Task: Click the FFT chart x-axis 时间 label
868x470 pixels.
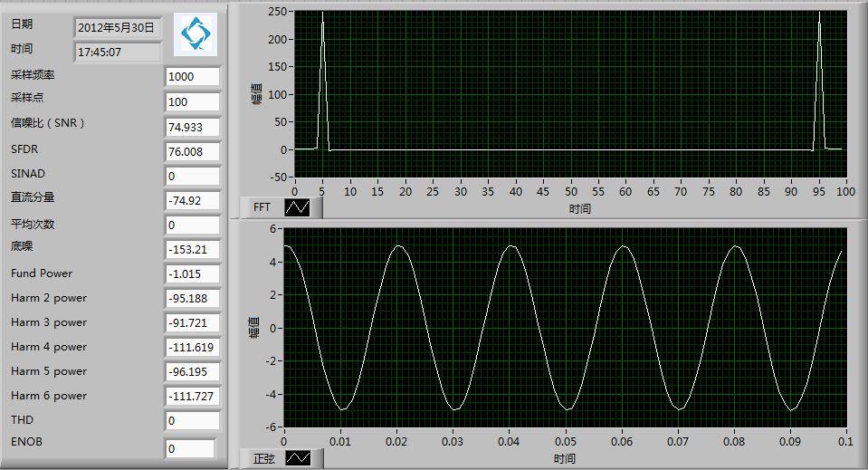Action: [580, 208]
